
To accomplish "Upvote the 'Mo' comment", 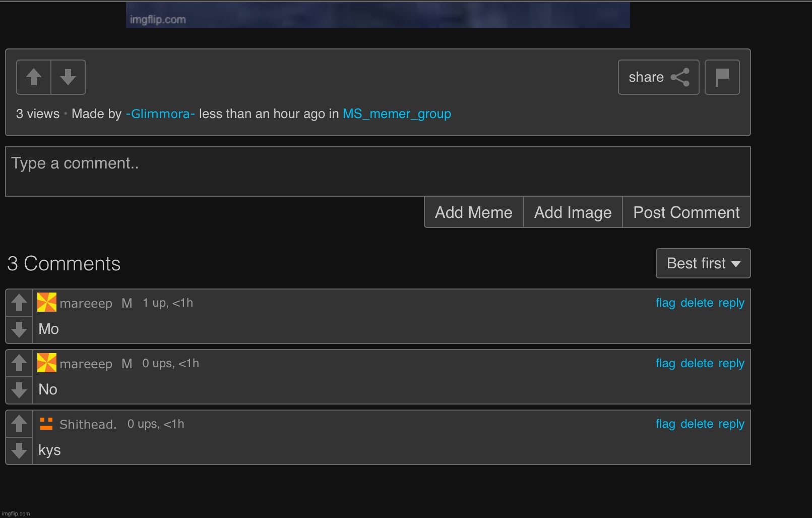I will coord(19,303).
